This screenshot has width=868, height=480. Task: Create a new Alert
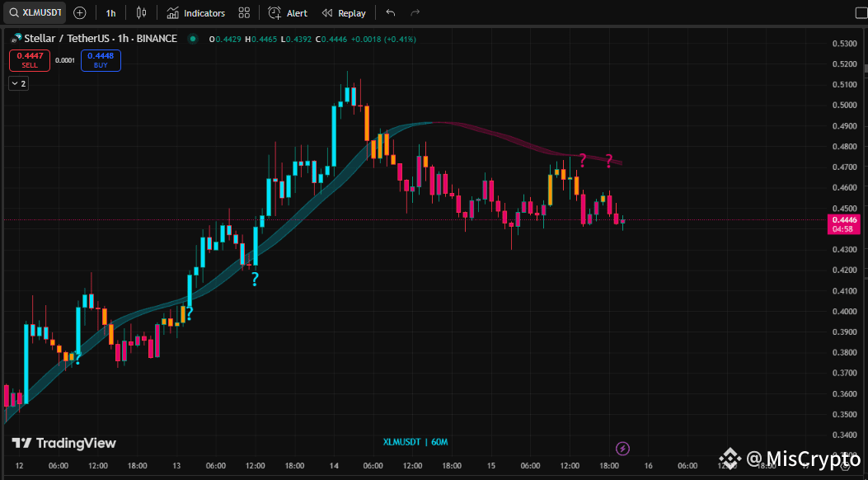(288, 12)
